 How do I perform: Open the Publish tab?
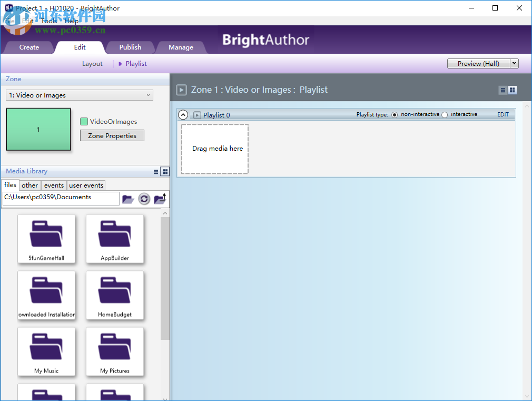(130, 47)
